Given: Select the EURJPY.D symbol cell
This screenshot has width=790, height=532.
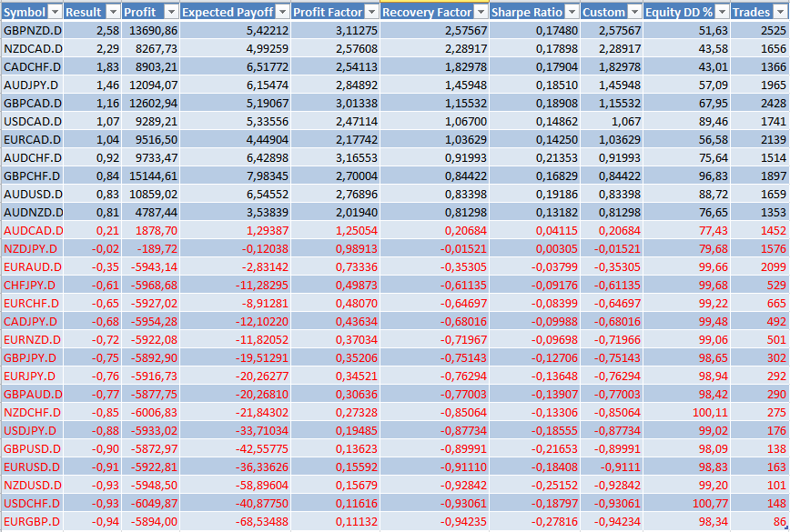Looking at the screenshot, I should pyautogui.click(x=32, y=376).
